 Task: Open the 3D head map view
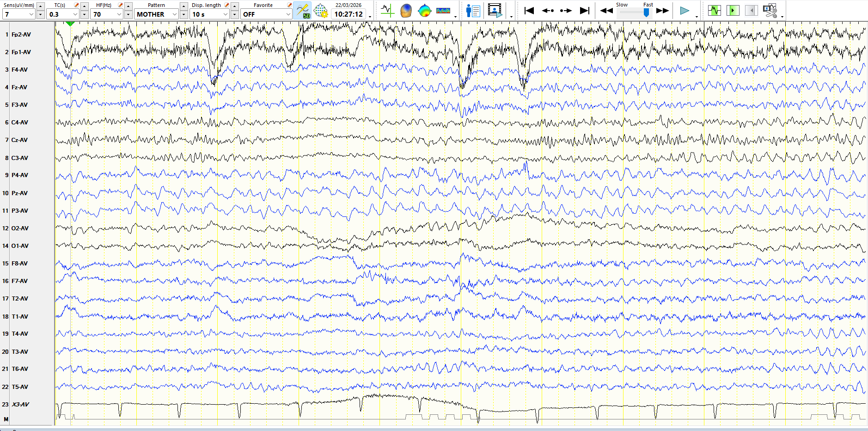pos(406,11)
